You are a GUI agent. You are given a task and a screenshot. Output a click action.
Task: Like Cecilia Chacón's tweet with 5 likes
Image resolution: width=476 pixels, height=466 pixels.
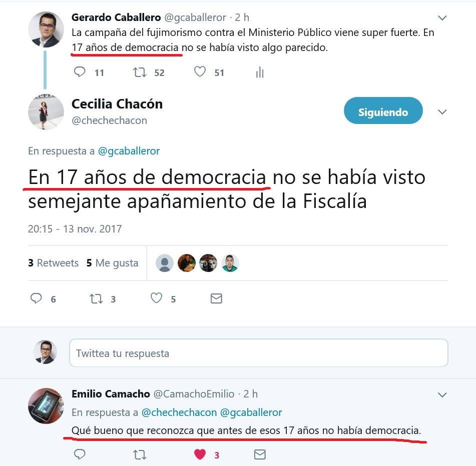[x=156, y=298]
